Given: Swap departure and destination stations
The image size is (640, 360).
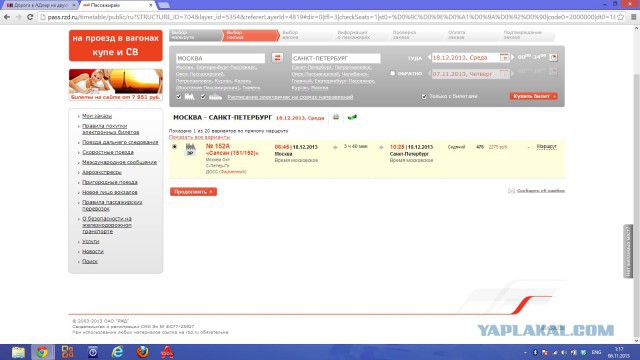Looking at the screenshot, I should 277,58.
